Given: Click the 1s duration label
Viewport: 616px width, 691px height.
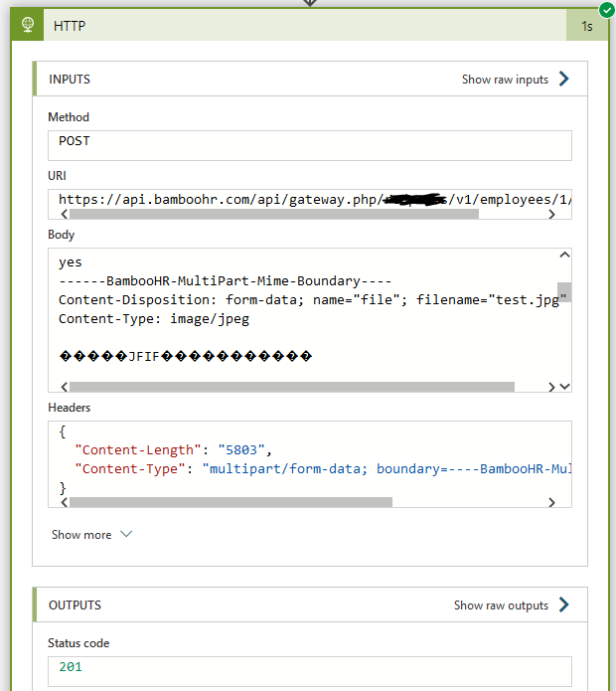Looking at the screenshot, I should [x=587, y=27].
